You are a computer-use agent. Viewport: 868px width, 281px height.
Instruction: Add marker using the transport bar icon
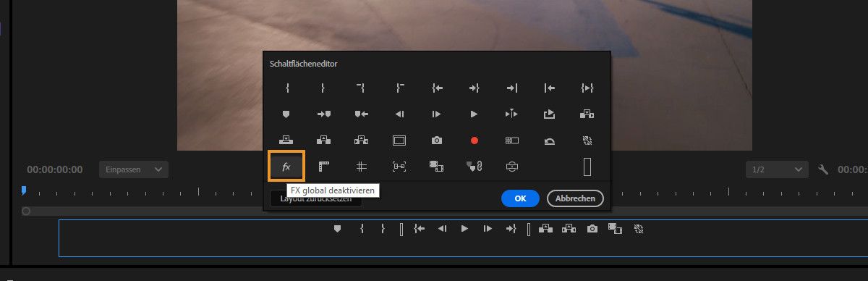point(337,229)
